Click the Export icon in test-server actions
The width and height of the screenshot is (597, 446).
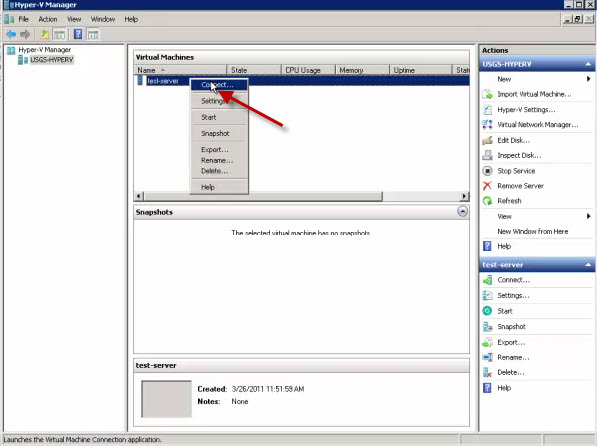[487, 342]
